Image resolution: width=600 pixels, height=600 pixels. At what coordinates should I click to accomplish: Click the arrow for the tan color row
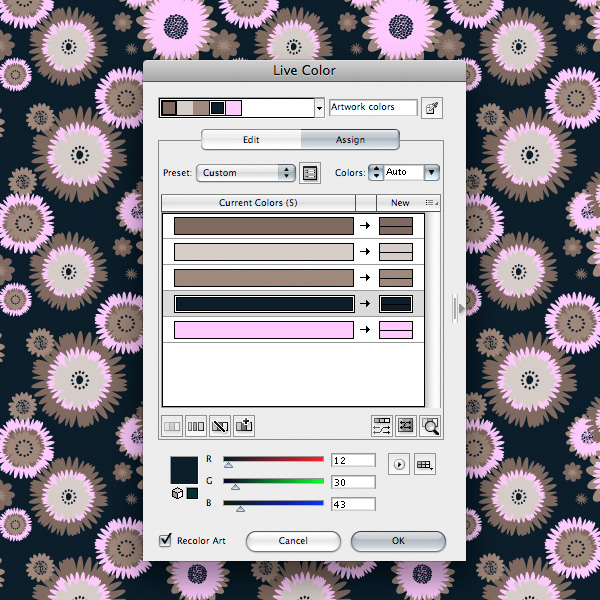365,277
